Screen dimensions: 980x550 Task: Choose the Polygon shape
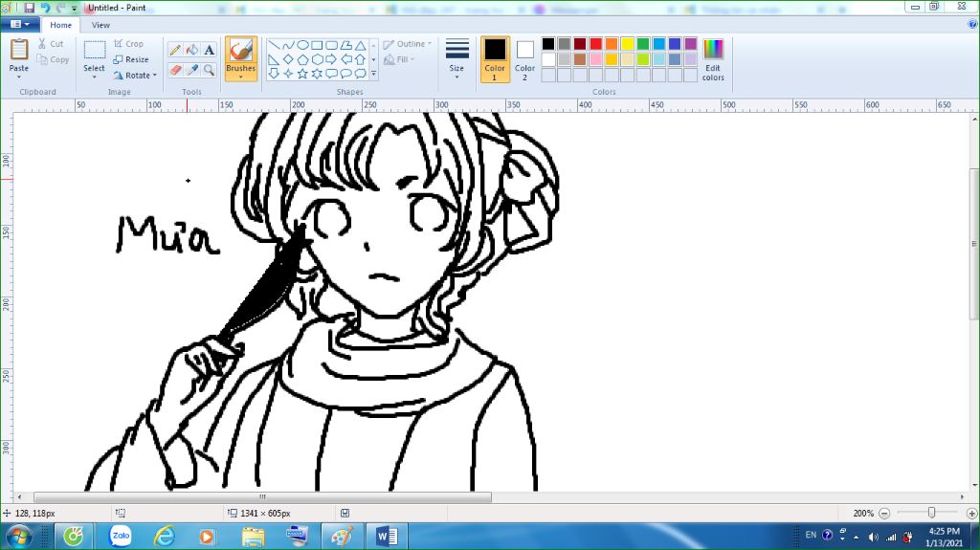tap(345, 45)
